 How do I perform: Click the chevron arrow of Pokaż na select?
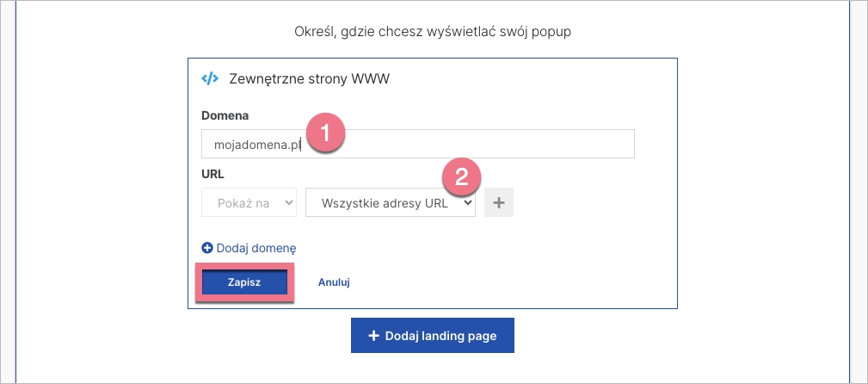[287, 203]
